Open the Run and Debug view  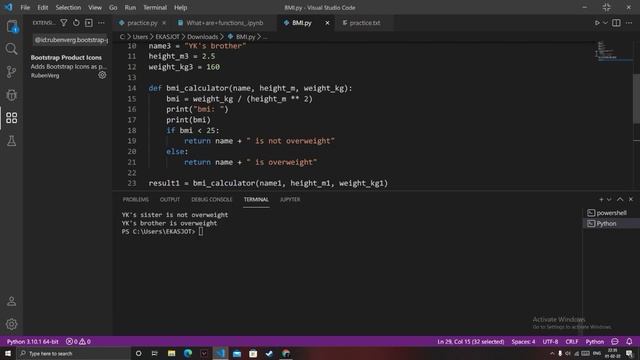click(11, 95)
